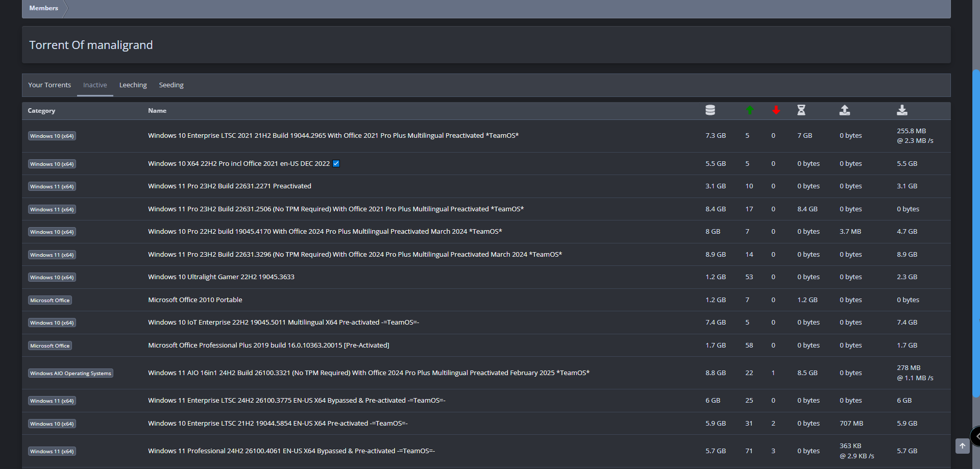Switch to the Inactive tab
Viewport: 980px width, 469px height.
[95, 85]
